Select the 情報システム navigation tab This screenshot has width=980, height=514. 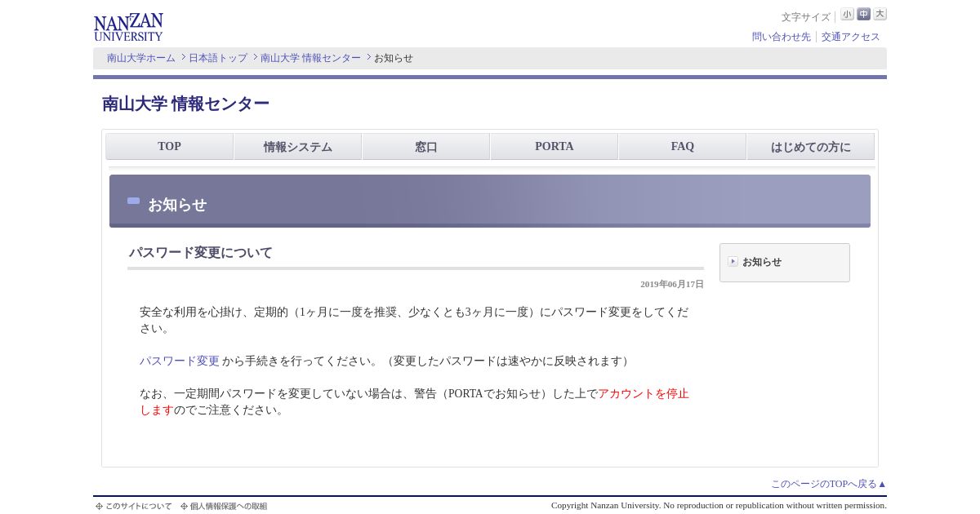pyautogui.click(x=297, y=147)
